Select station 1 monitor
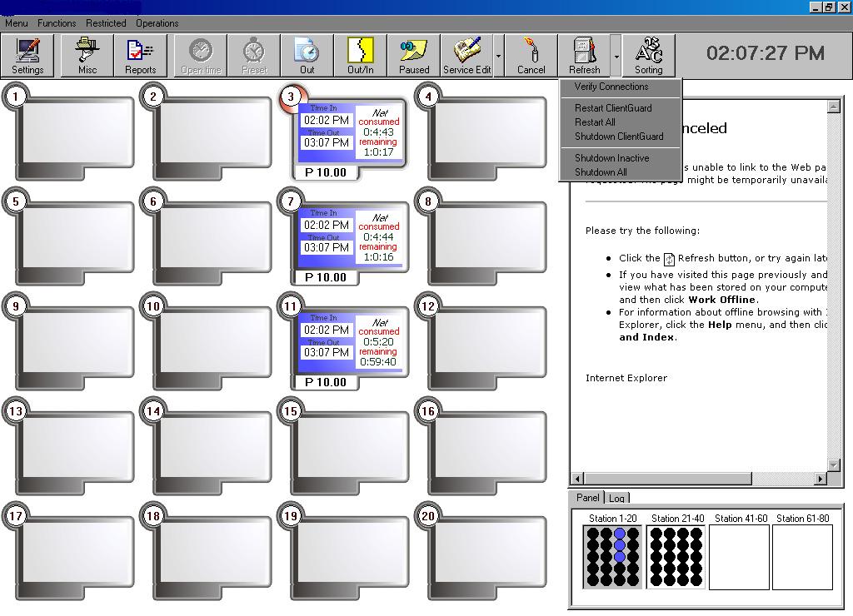853x616 pixels. (68, 131)
